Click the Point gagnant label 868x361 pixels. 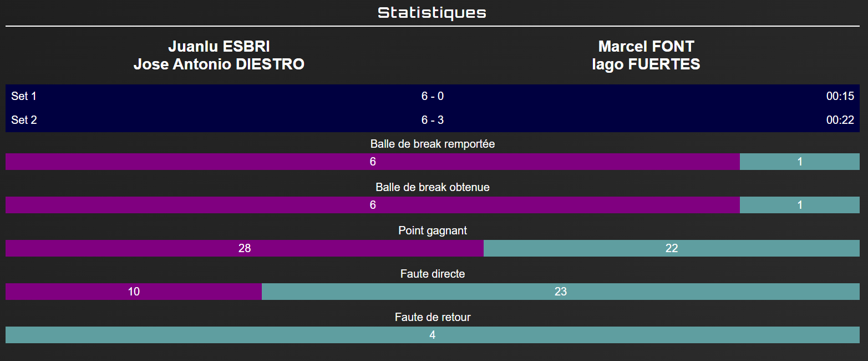click(433, 230)
